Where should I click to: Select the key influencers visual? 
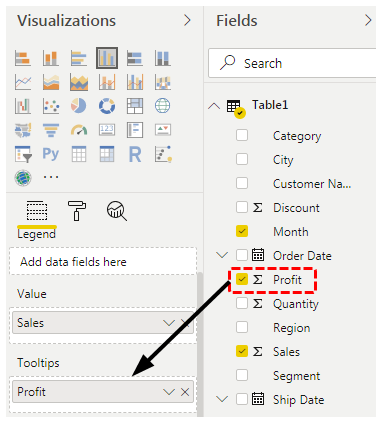point(163,154)
